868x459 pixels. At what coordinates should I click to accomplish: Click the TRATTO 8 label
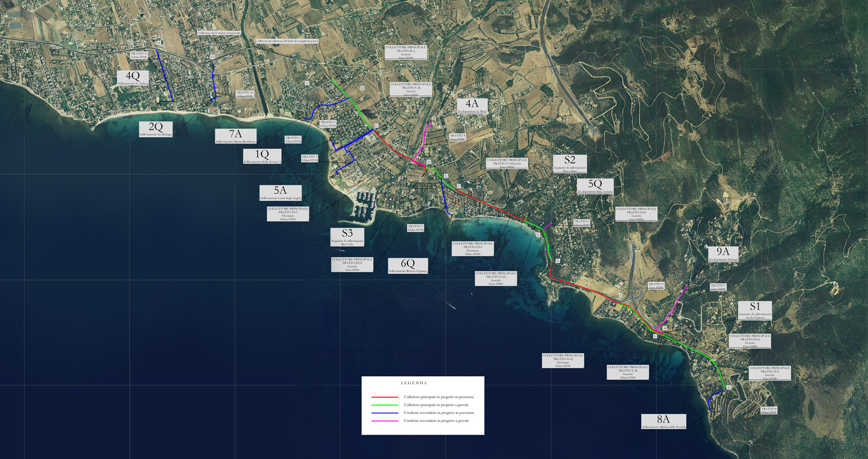point(769,410)
